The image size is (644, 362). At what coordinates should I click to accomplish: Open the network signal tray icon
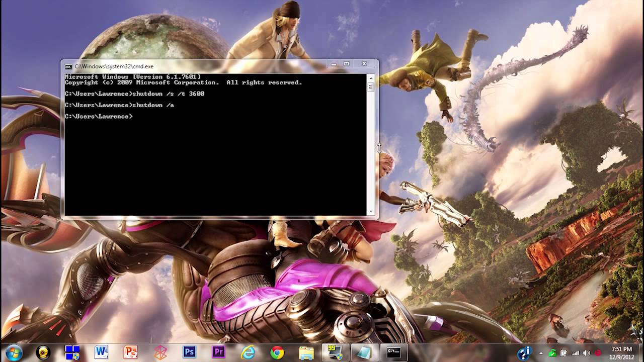pos(575,353)
